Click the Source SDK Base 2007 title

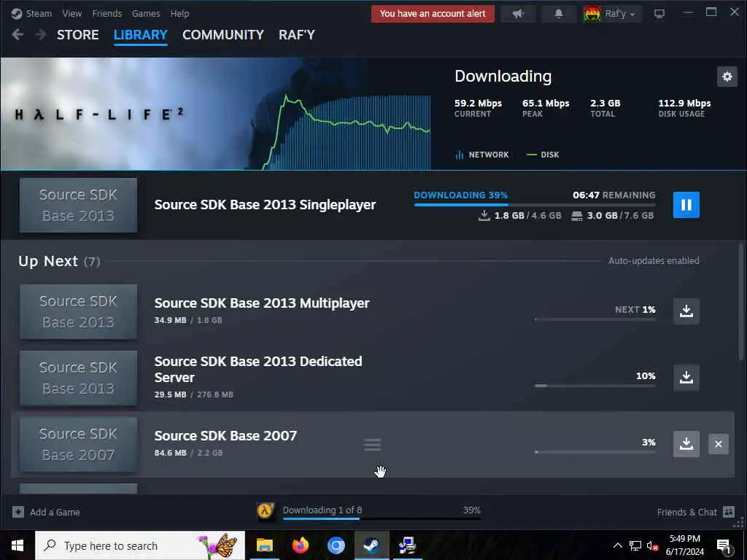[225, 436]
